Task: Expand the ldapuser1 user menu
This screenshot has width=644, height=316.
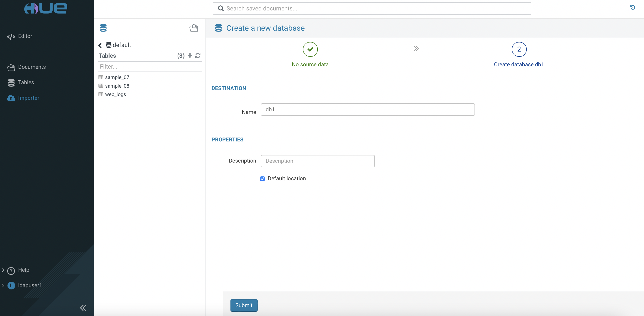Action: click(29, 285)
